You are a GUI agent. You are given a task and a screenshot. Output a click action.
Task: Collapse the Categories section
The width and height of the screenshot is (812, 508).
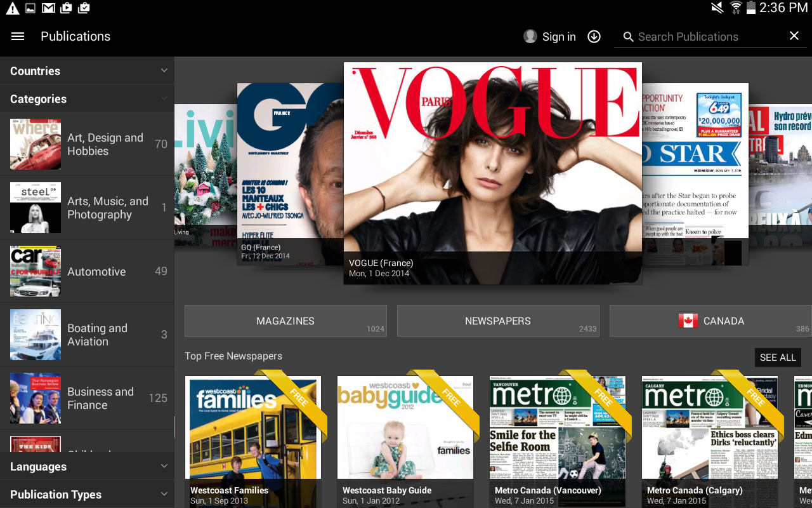point(87,98)
